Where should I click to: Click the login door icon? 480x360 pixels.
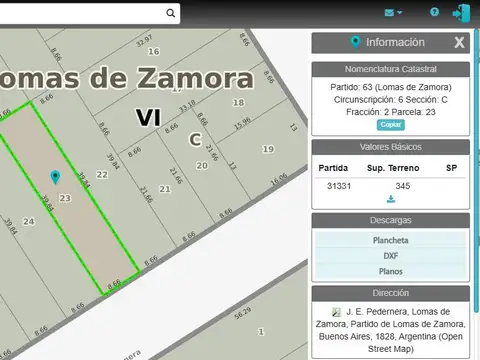pos(461,13)
